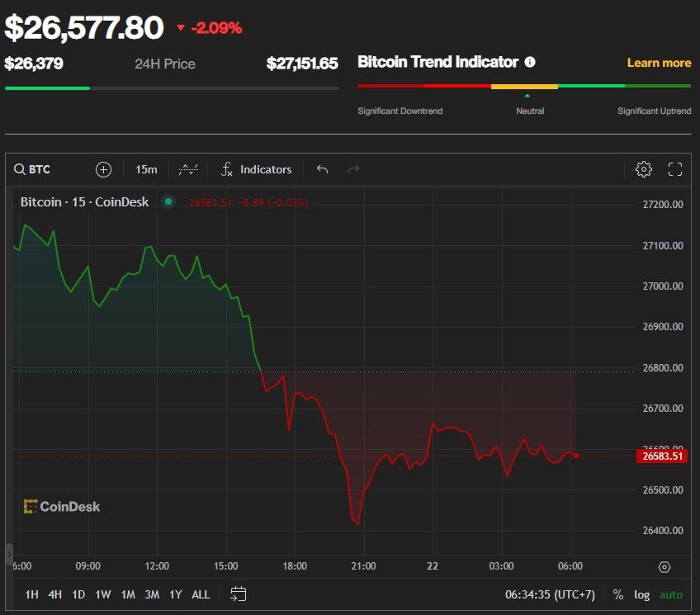Open the time axis settings hexagon icon
The image size is (700, 615).
[x=664, y=567]
